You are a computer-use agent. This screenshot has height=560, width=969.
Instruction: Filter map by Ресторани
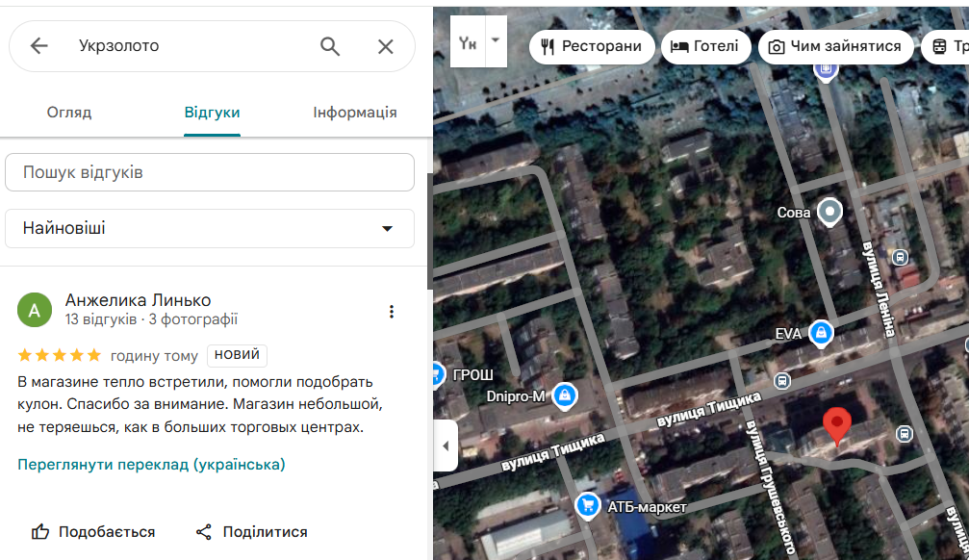592,46
